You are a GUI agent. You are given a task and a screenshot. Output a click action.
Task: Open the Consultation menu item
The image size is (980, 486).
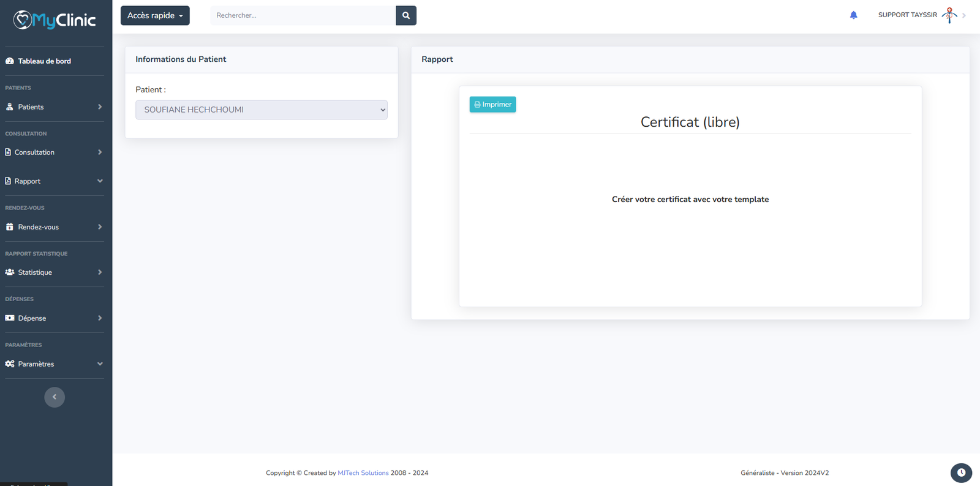[x=34, y=152]
